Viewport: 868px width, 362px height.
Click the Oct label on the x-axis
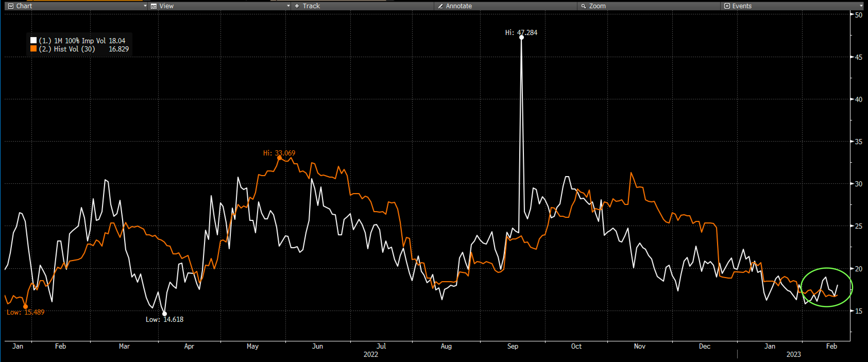click(x=576, y=346)
